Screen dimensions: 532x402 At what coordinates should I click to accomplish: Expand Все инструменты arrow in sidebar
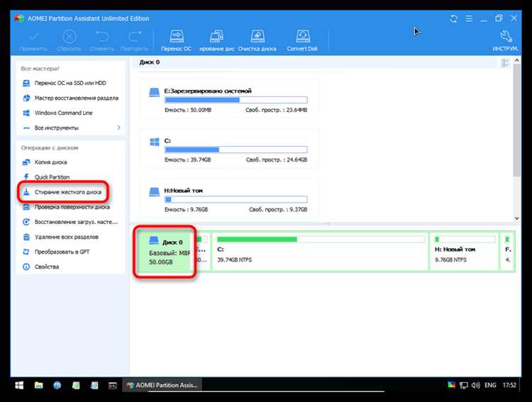tap(118, 128)
